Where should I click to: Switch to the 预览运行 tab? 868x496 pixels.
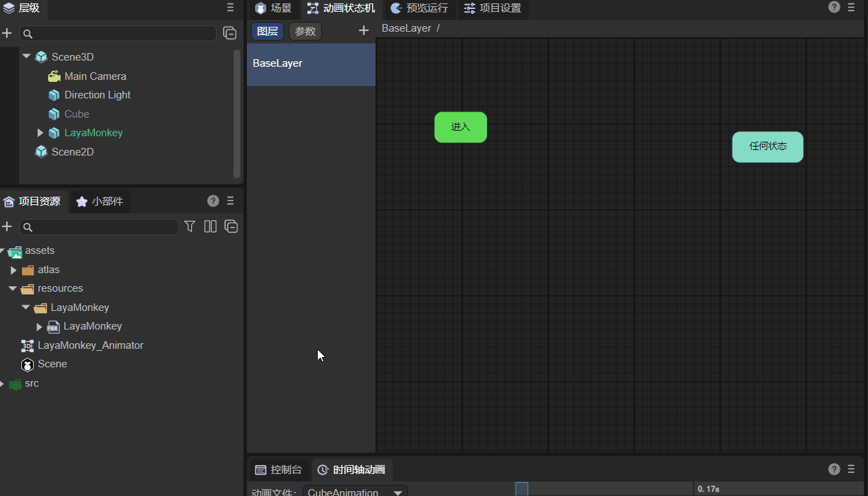(419, 8)
